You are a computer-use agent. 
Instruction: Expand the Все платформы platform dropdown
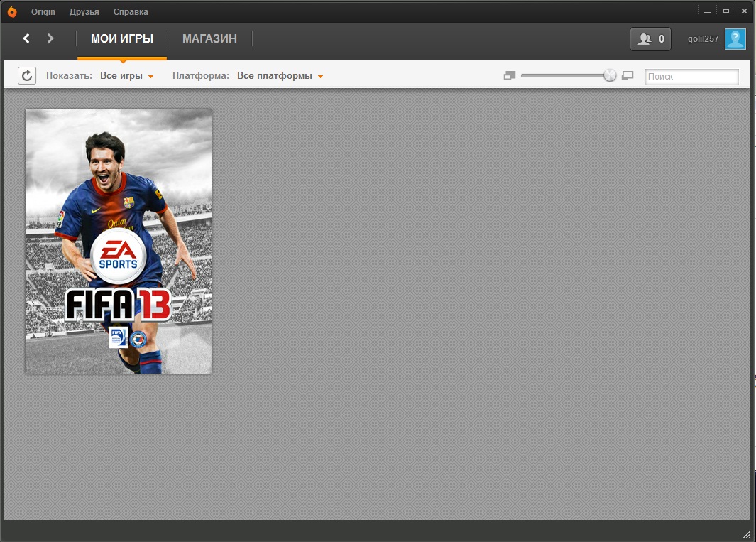coord(280,76)
